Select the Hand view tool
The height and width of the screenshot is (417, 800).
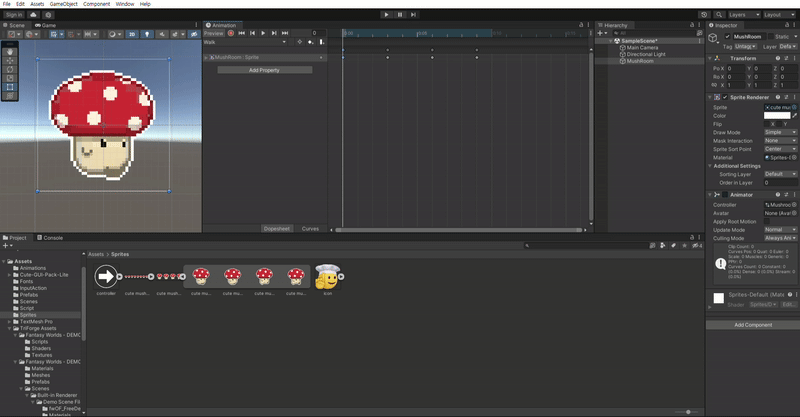pos(10,52)
